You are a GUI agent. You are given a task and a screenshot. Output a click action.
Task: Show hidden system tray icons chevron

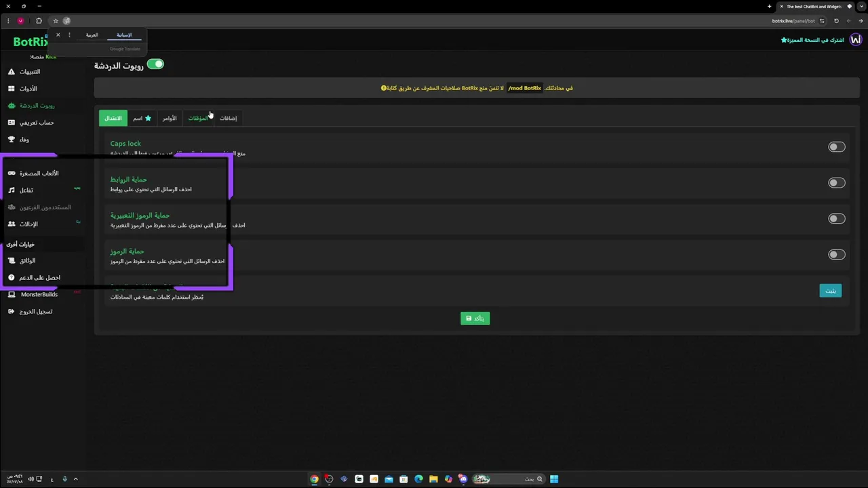click(75, 479)
